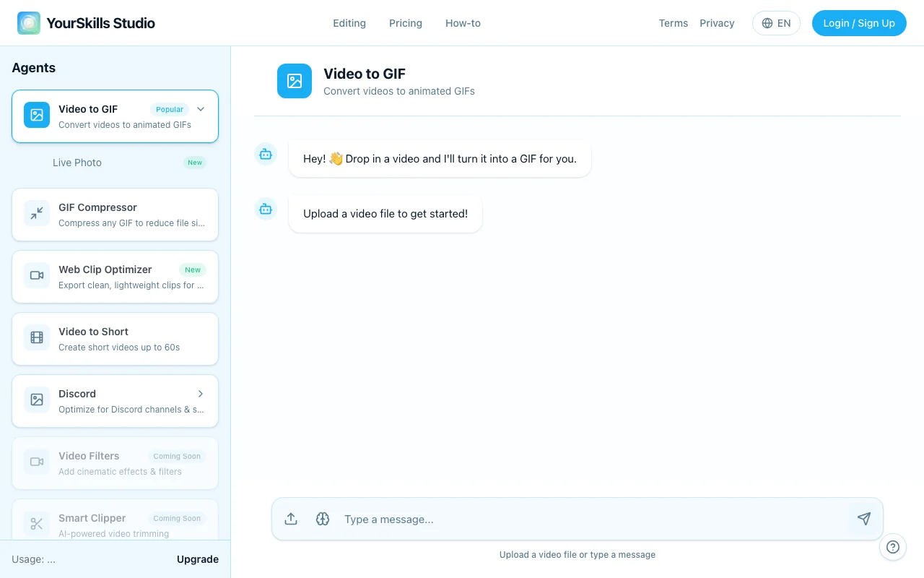
Task: Click the Agents sidebar heading
Action: coord(34,68)
